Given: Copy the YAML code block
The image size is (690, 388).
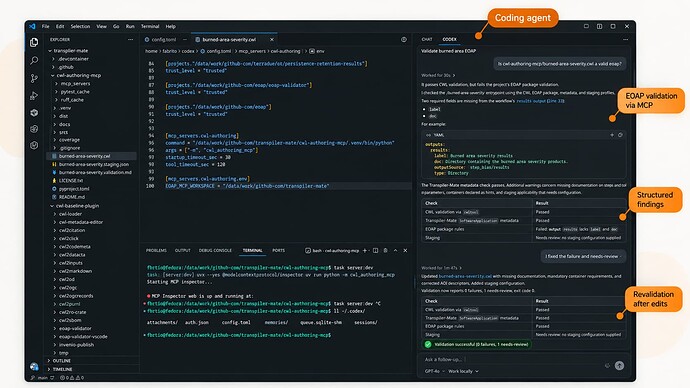Looking at the screenshot, I should (x=620, y=135).
